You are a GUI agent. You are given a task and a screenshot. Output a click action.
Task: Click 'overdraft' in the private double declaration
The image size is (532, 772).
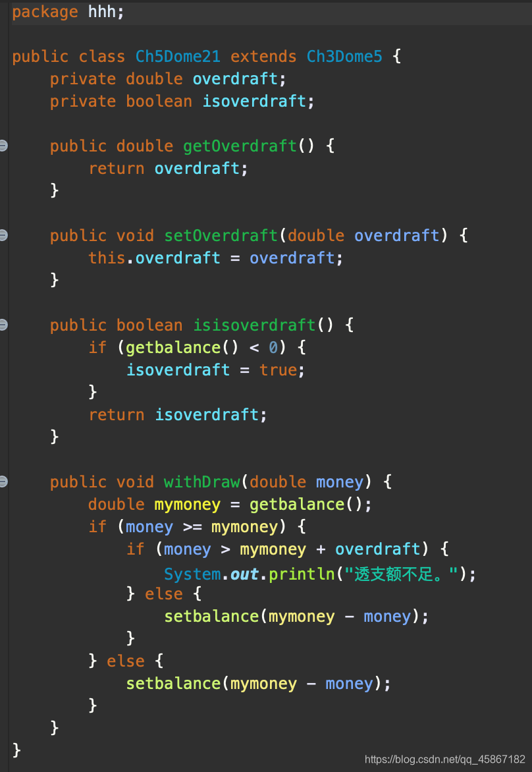[235, 79]
